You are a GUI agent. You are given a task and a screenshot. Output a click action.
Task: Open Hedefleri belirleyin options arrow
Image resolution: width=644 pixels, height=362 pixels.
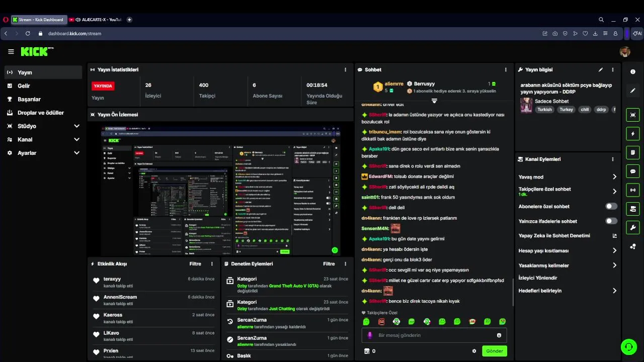[x=614, y=291]
